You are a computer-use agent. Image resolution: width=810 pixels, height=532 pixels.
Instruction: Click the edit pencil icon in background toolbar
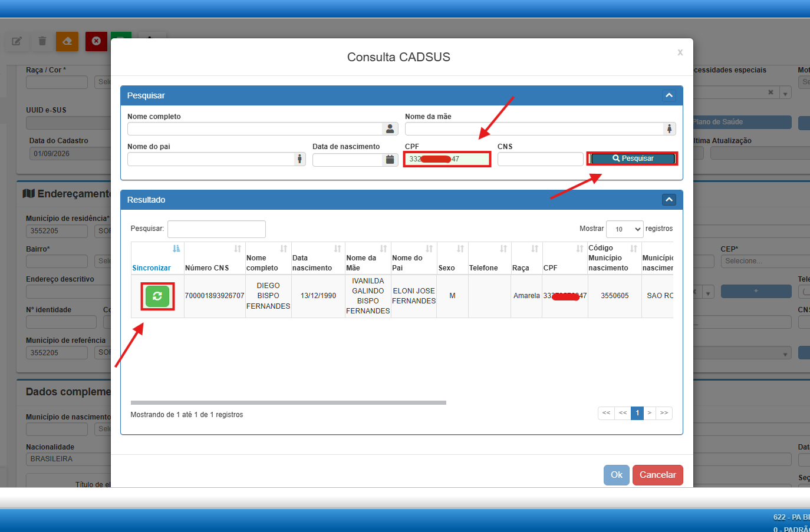coord(17,41)
